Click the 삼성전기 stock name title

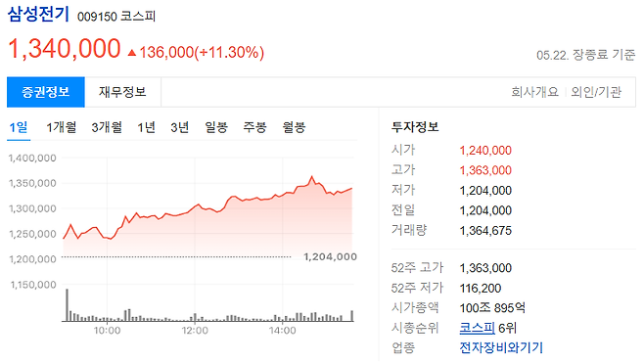pyautogui.click(x=38, y=14)
